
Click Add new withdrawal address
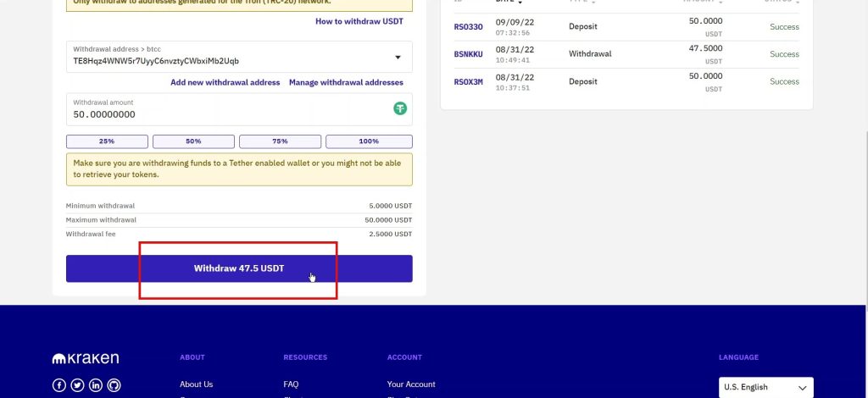coord(225,82)
